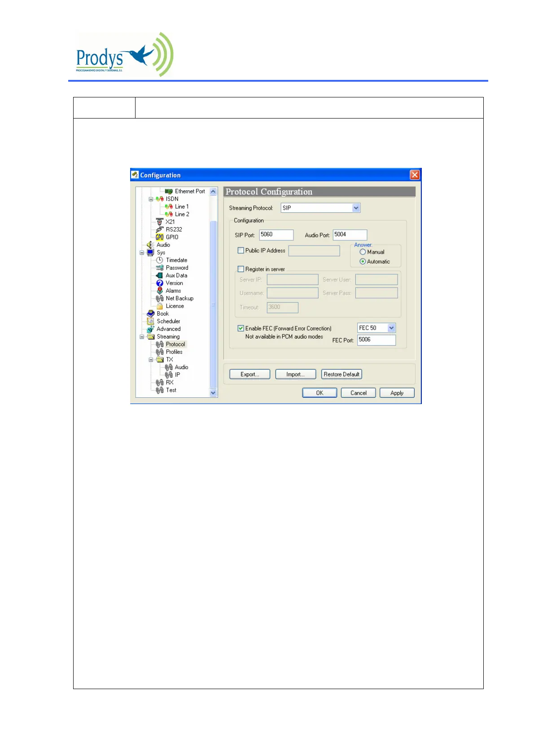Screen dimensions: 534x756
Task: Open the License icon
Action: click(x=160, y=306)
